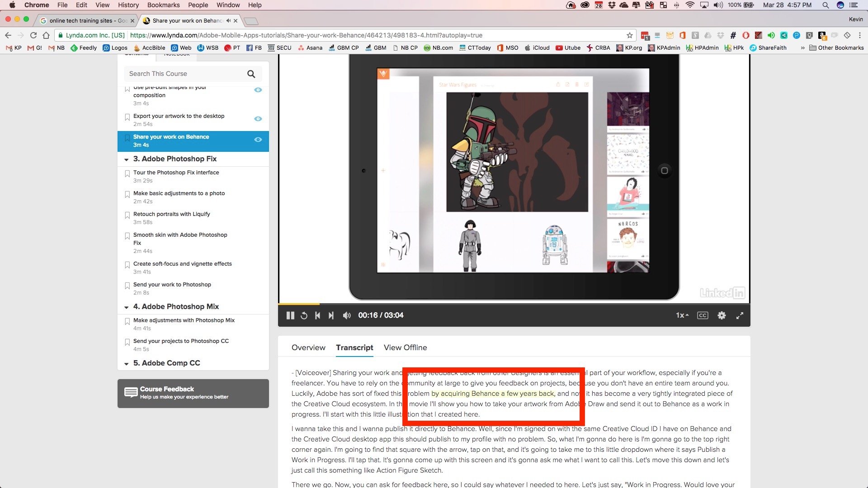Click the battery 100% indicator
The height and width of the screenshot is (488, 868).
741,5
